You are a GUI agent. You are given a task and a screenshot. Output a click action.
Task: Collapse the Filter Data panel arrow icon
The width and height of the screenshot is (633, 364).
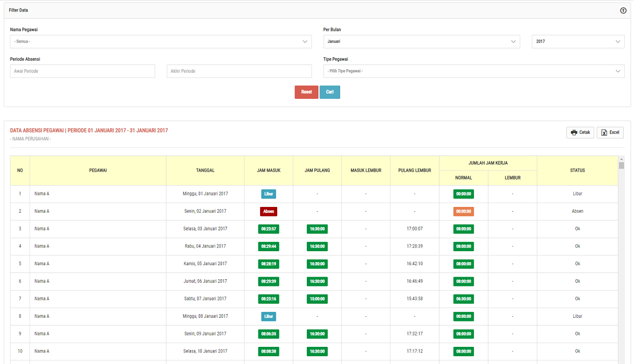pos(623,10)
